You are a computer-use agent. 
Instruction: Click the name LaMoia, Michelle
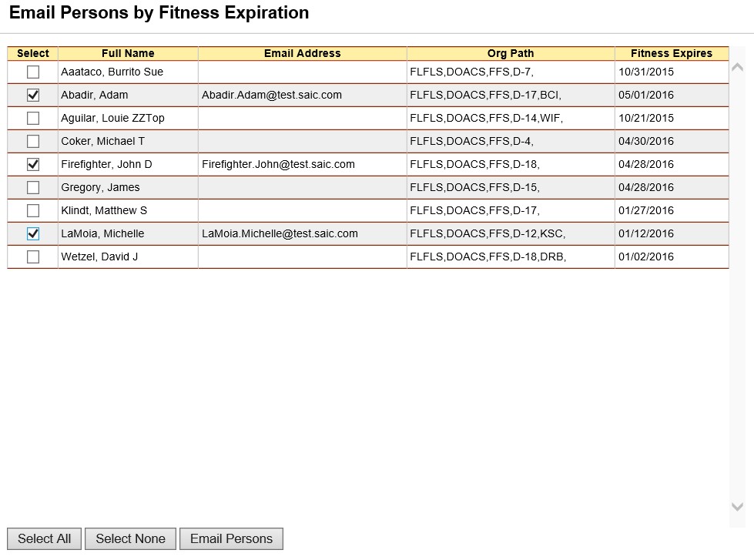[102, 234]
